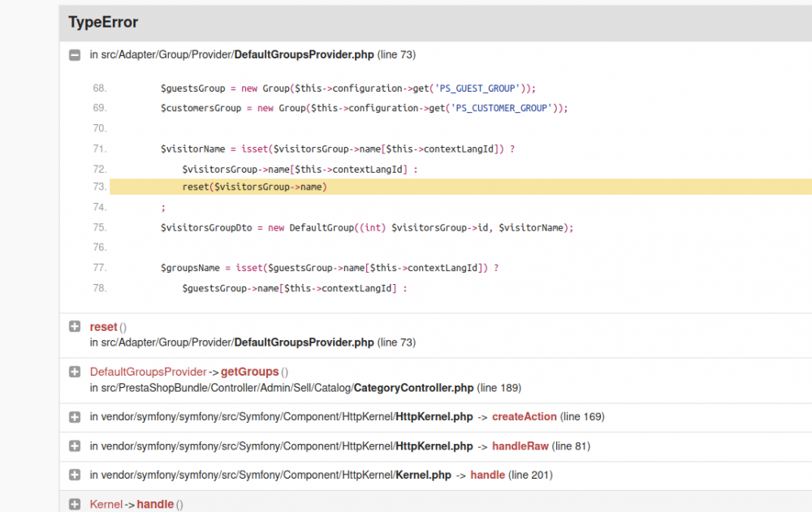Click the createAction method link
812x512 pixels.
(525, 417)
